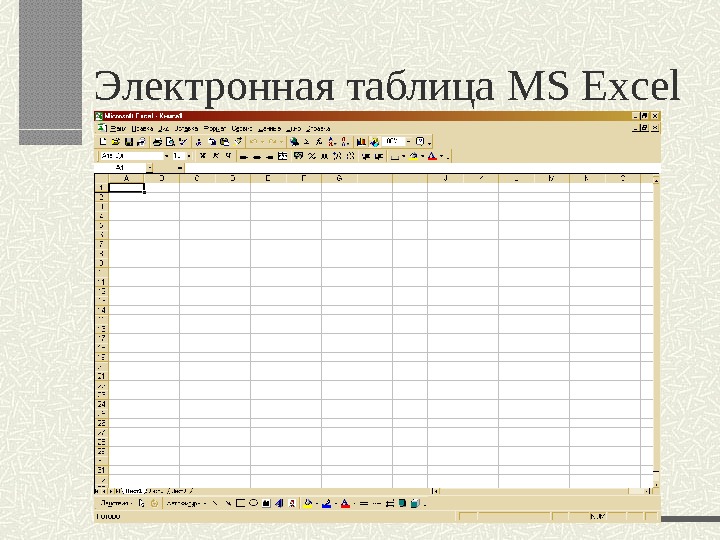This screenshot has width=720, height=540.
Task: Open the Вставка (Insert) menu
Action: tap(186, 129)
